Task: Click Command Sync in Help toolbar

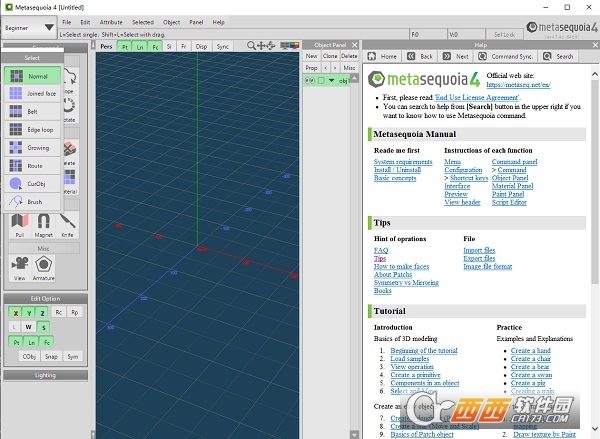Action: (506, 56)
